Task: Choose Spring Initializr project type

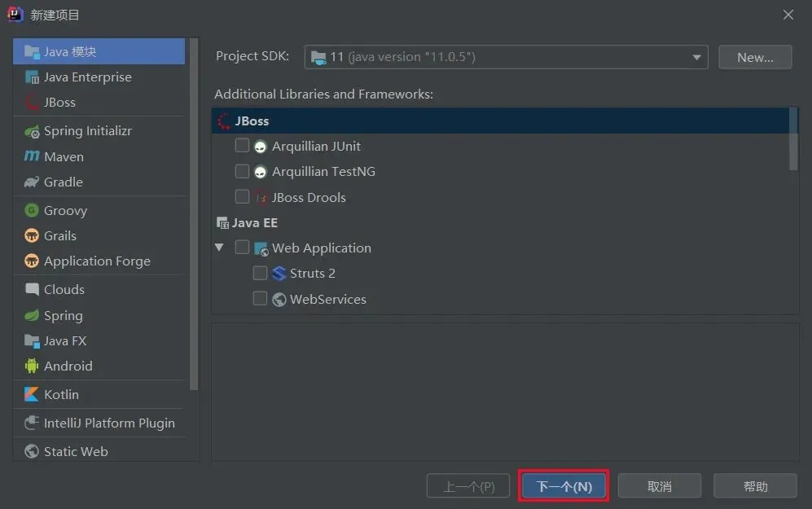Action: pyautogui.click(x=99, y=131)
